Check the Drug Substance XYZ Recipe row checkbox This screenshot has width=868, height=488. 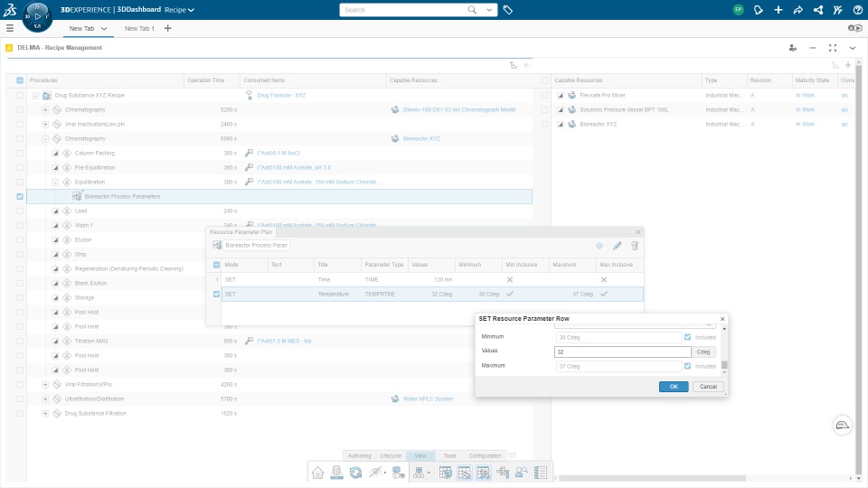pyautogui.click(x=20, y=95)
